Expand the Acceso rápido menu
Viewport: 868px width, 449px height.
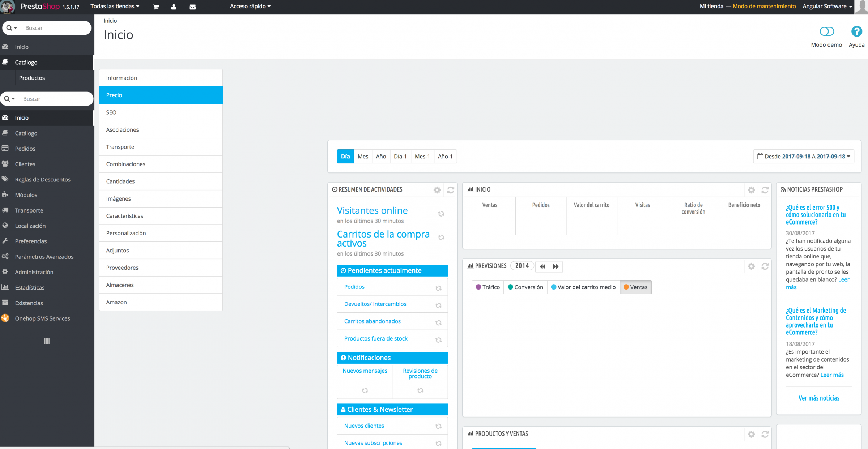(250, 6)
